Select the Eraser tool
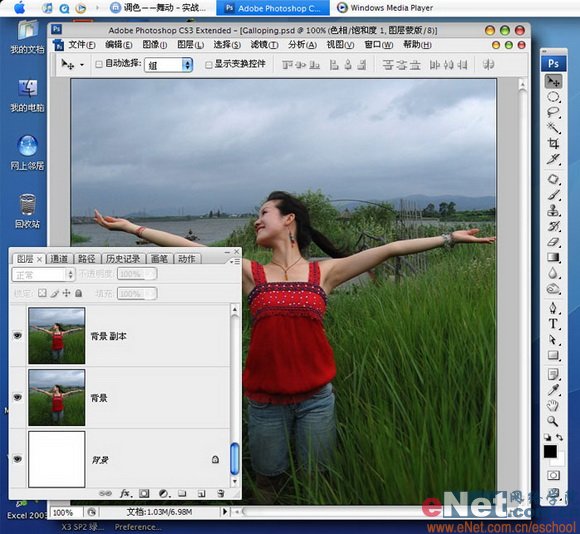This screenshot has height=534, width=580. click(x=553, y=242)
